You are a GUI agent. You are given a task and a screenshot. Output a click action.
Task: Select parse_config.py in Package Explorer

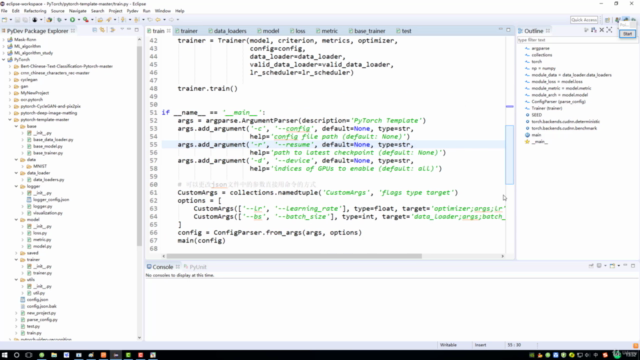[42, 320]
